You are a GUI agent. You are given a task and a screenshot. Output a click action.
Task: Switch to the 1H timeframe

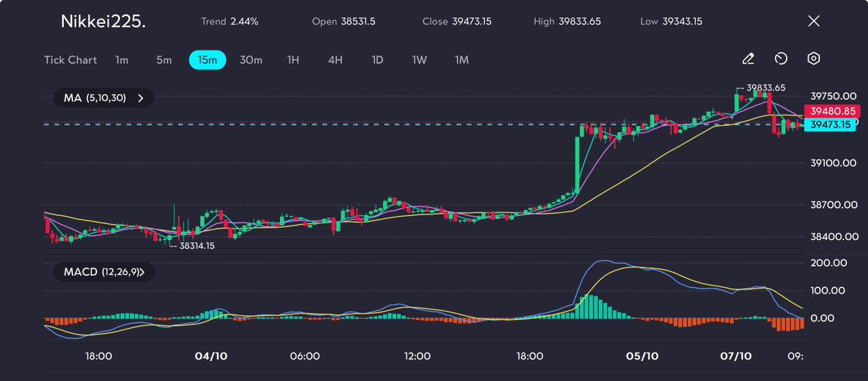(x=293, y=60)
